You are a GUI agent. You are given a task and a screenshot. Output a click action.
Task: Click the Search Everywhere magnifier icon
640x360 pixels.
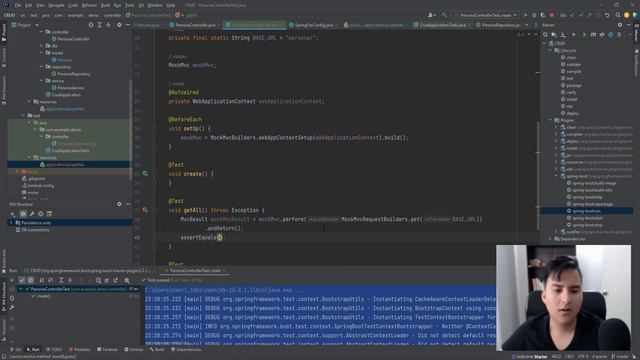coord(618,15)
